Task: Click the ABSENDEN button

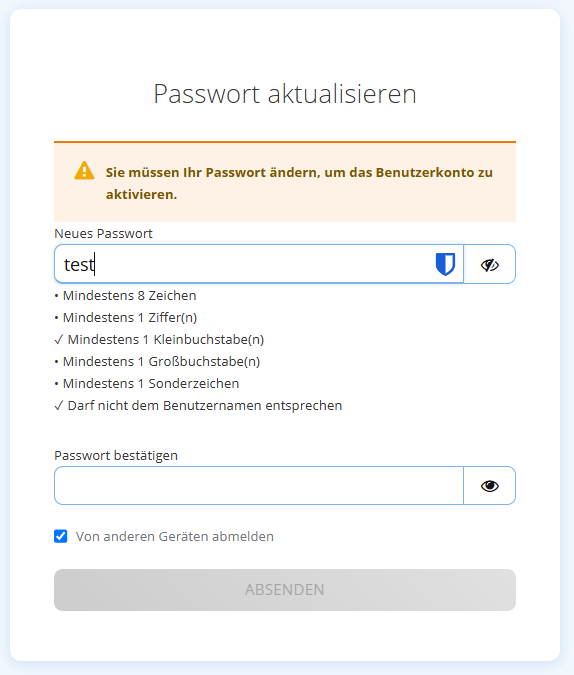Action: [285, 590]
